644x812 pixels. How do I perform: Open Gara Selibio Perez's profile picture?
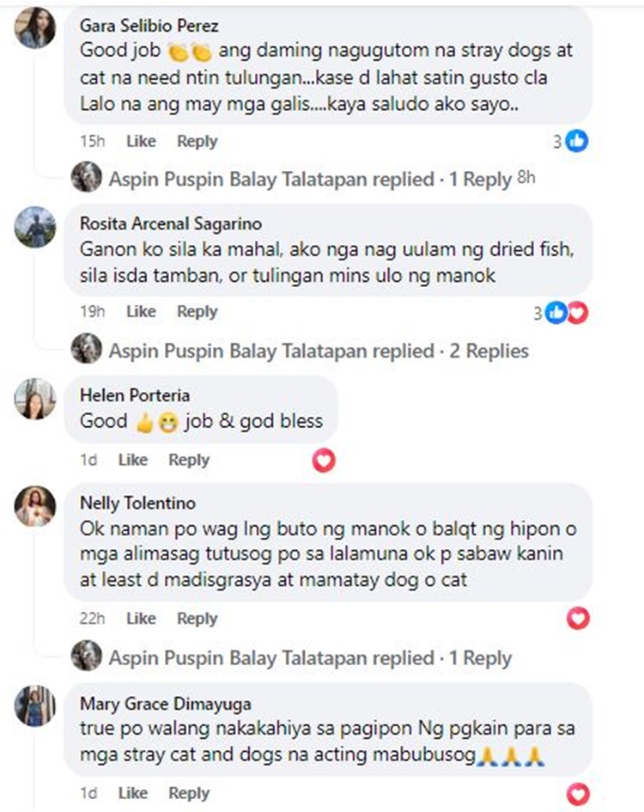point(35,28)
